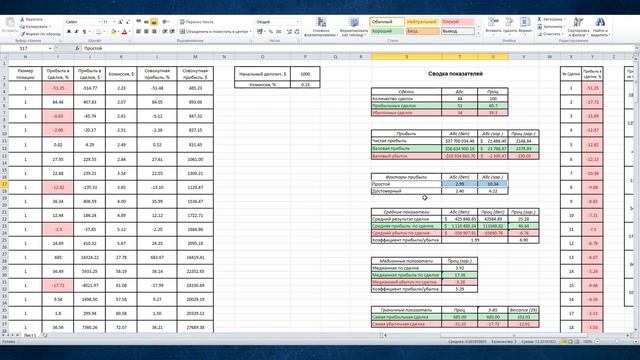The height and width of the screenshot is (360, 640).
Task: Open the Fill (Заполнить) menu
Action: click(551, 27)
